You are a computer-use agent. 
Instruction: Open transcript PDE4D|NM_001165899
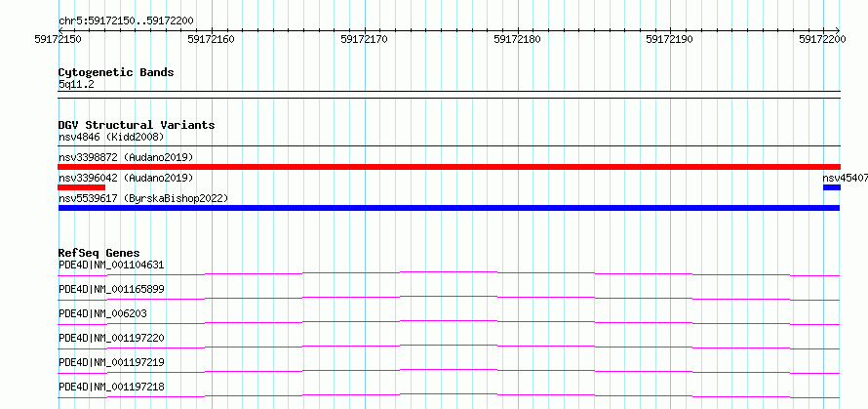coord(111,289)
